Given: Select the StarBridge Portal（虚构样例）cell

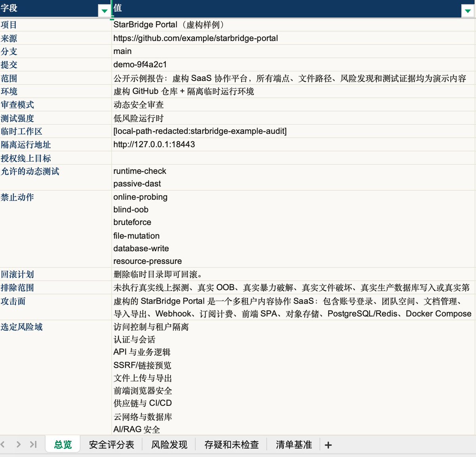Looking at the screenshot, I should coord(294,25).
